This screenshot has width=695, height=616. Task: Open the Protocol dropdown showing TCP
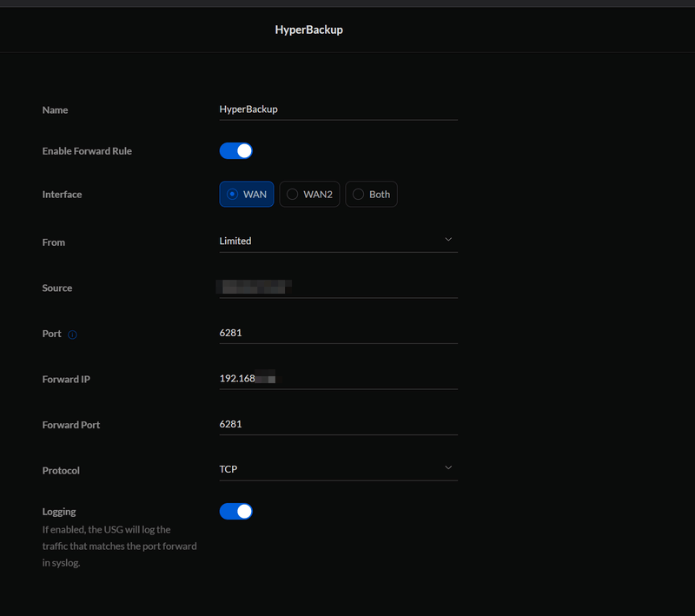tap(338, 469)
